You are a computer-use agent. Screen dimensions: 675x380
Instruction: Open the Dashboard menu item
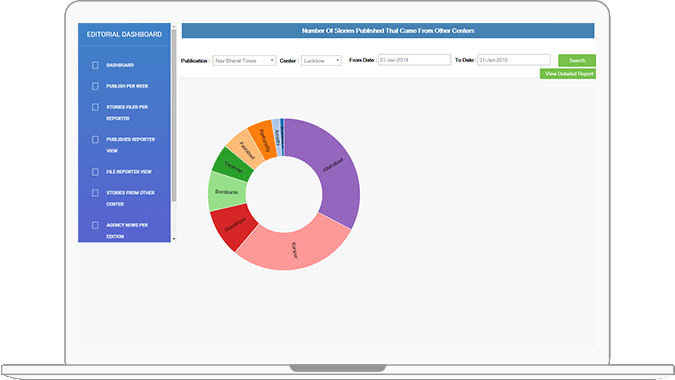click(x=120, y=65)
